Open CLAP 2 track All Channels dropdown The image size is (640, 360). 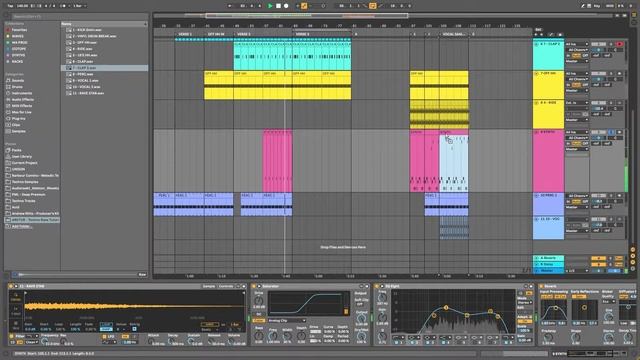click(x=577, y=50)
